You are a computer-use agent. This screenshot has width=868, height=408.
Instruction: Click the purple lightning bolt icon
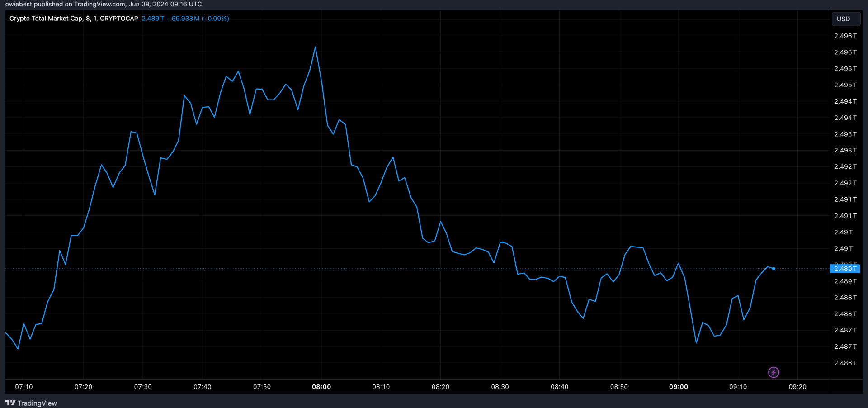coord(774,372)
